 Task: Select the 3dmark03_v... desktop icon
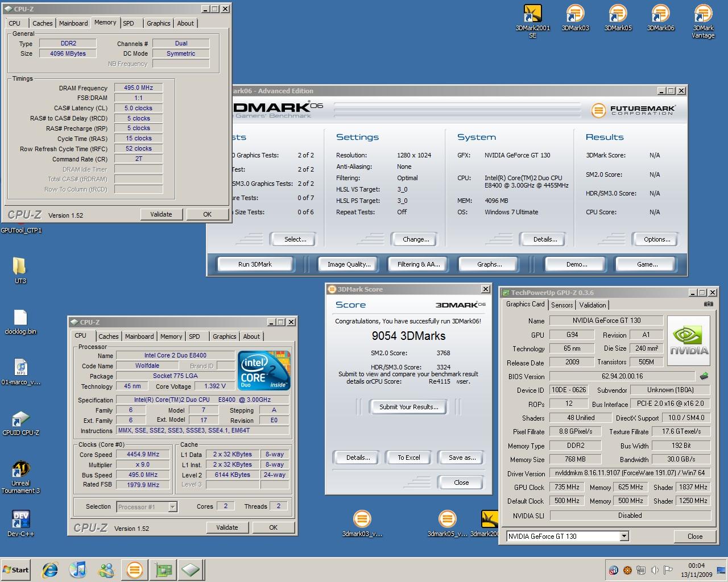coord(362,523)
